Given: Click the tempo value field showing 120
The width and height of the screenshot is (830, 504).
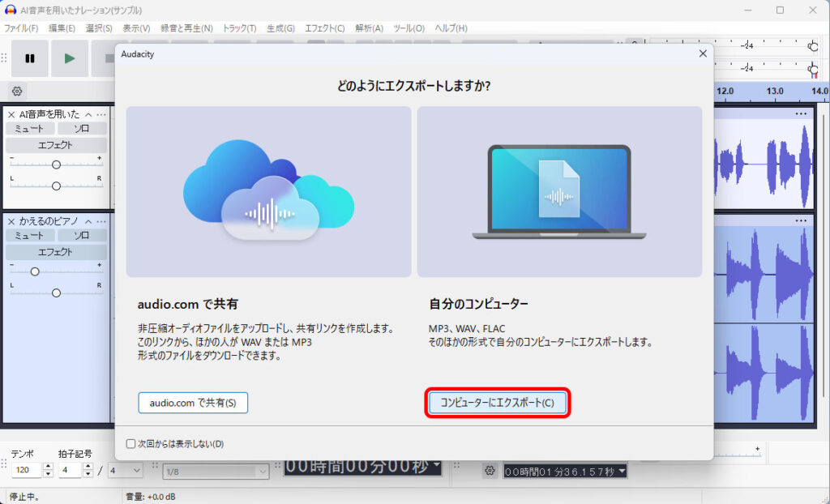Looking at the screenshot, I should pos(27,470).
